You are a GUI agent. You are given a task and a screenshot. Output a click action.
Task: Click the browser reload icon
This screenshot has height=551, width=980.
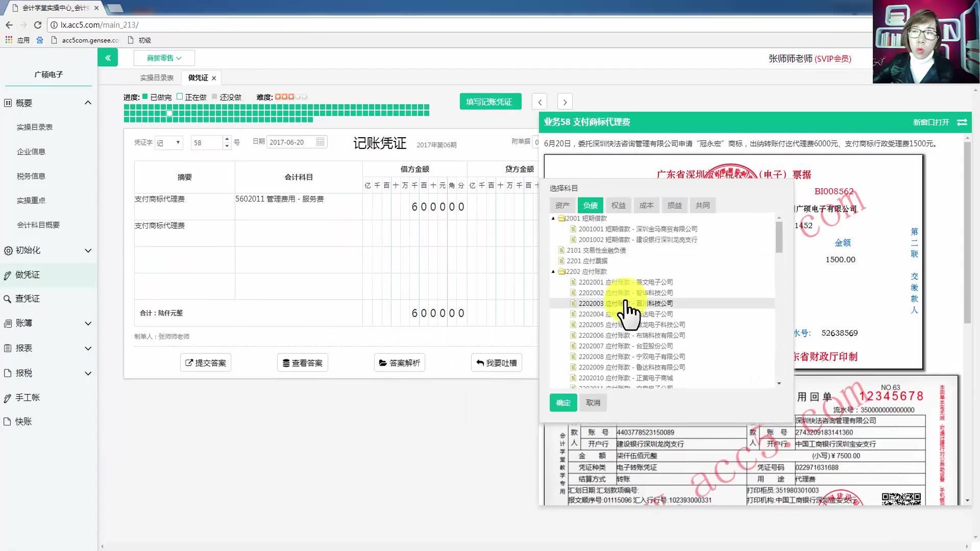(38, 24)
